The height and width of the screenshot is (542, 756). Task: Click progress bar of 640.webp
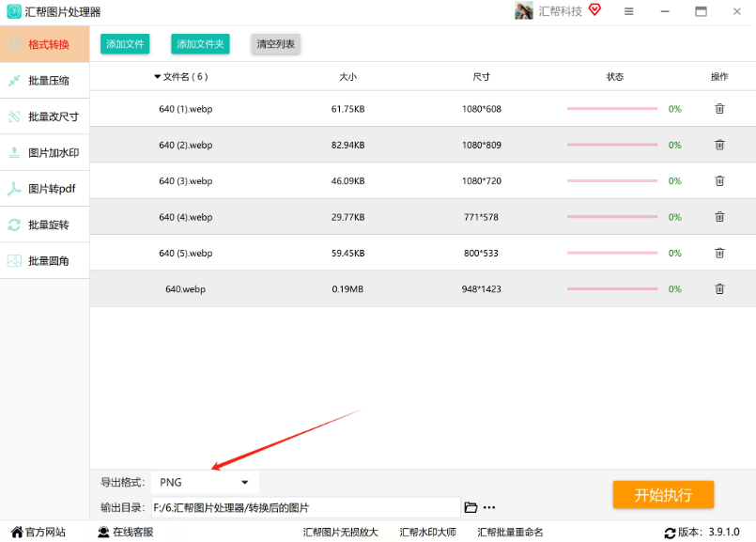[x=612, y=288]
